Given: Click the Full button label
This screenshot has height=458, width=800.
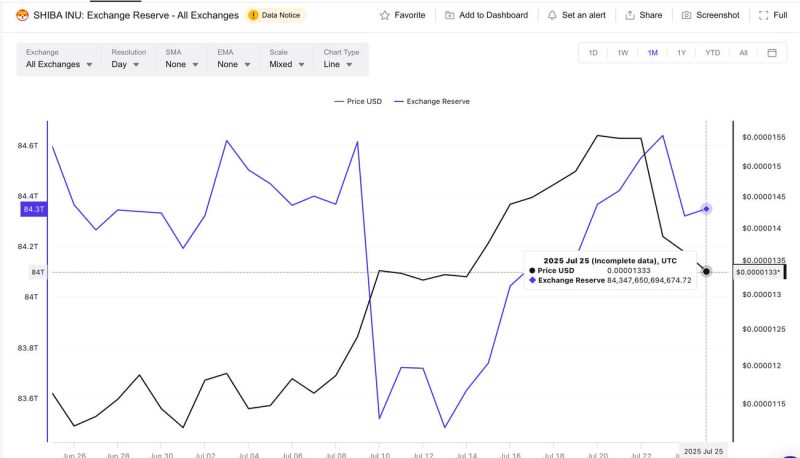Looking at the screenshot, I should 780,15.
